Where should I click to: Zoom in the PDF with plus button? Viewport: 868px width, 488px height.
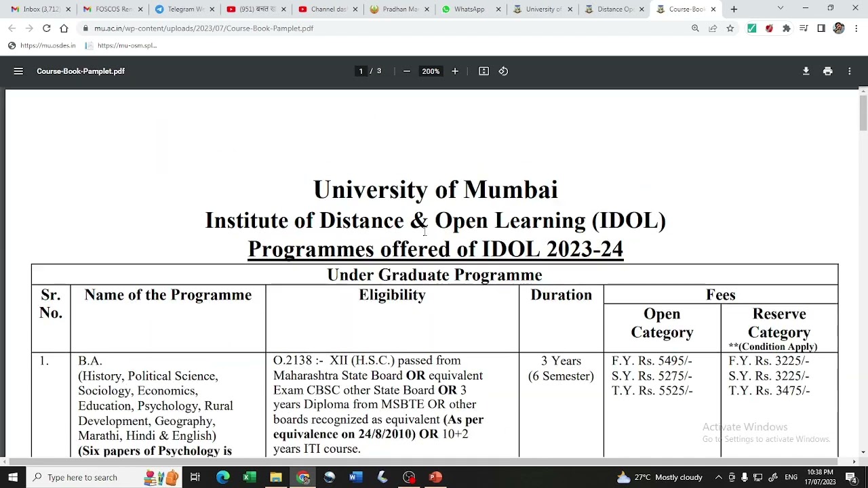point(455,71)
